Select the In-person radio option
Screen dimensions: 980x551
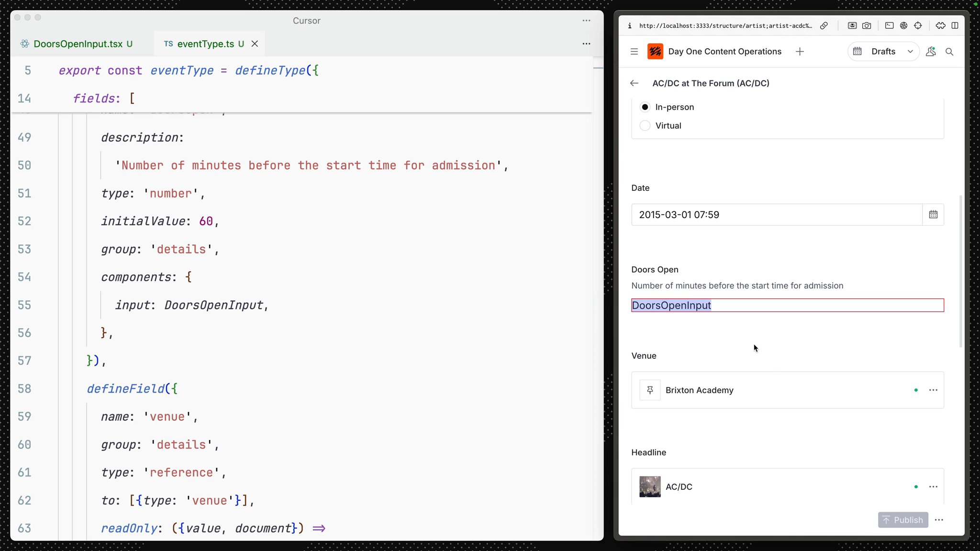point(645,107)
